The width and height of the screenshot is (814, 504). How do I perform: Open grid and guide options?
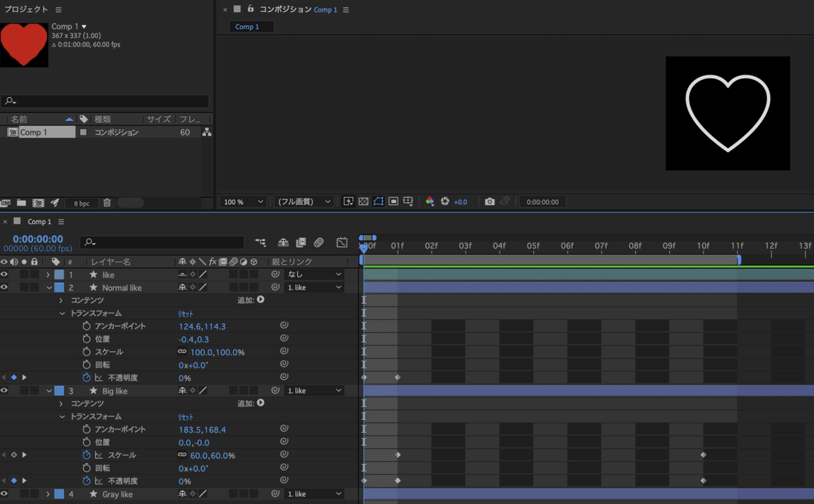408,201
